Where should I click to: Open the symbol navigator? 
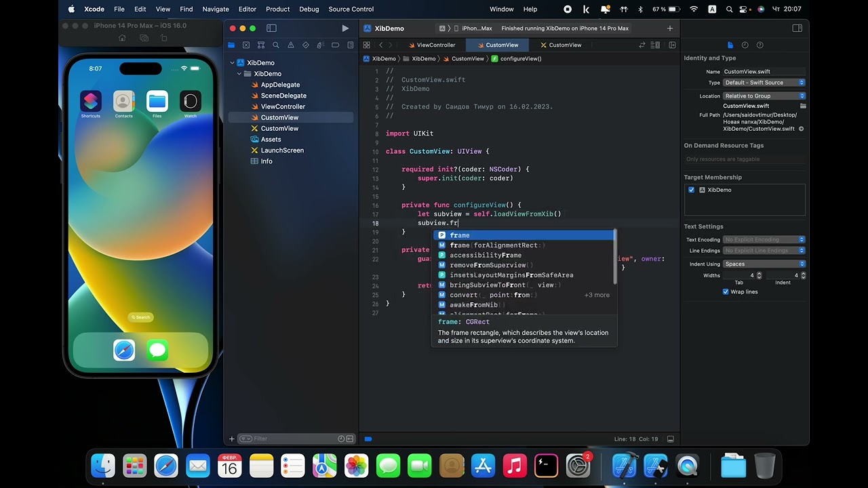point(260,45)
